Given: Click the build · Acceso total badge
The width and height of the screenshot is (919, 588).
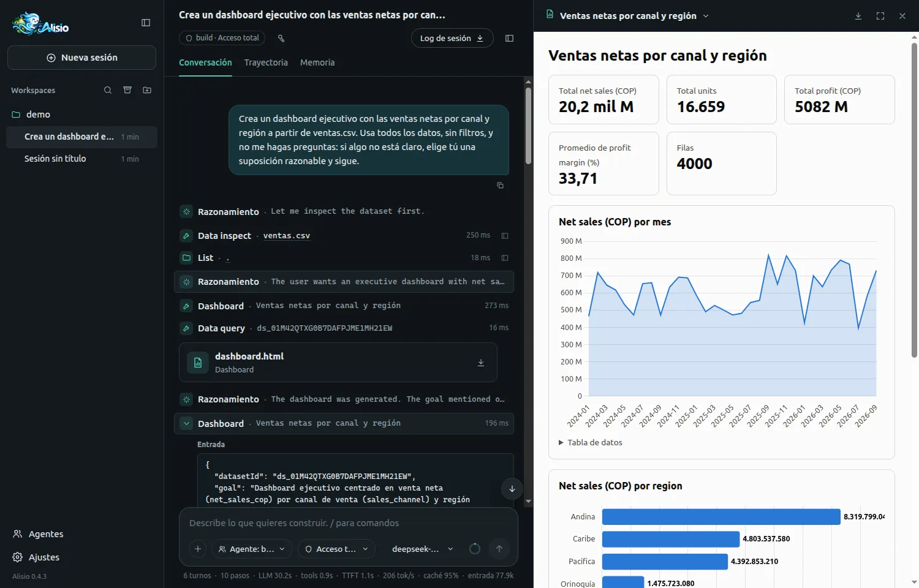Looking at the screenshot, I should coord(222,38).
